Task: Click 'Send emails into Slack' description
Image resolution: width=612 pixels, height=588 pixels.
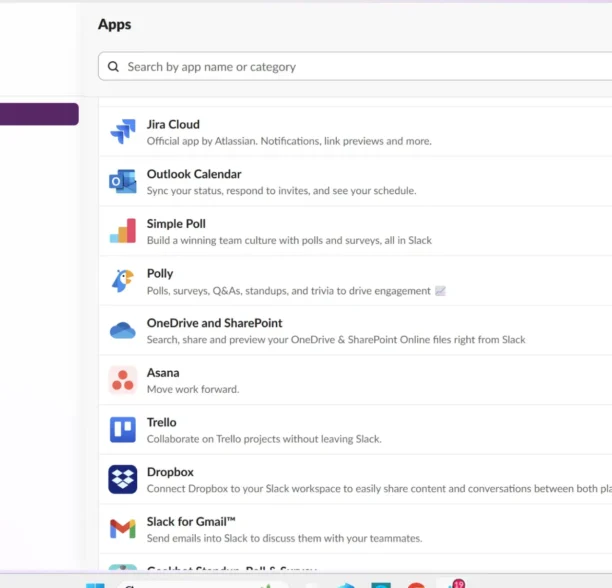Action: click(x=285, y=538)
